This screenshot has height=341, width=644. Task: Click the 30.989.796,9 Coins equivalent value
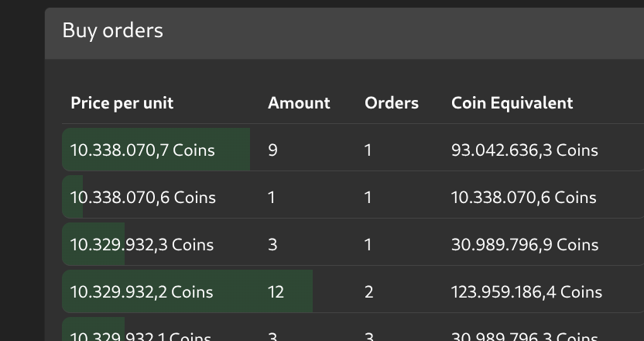524,245
